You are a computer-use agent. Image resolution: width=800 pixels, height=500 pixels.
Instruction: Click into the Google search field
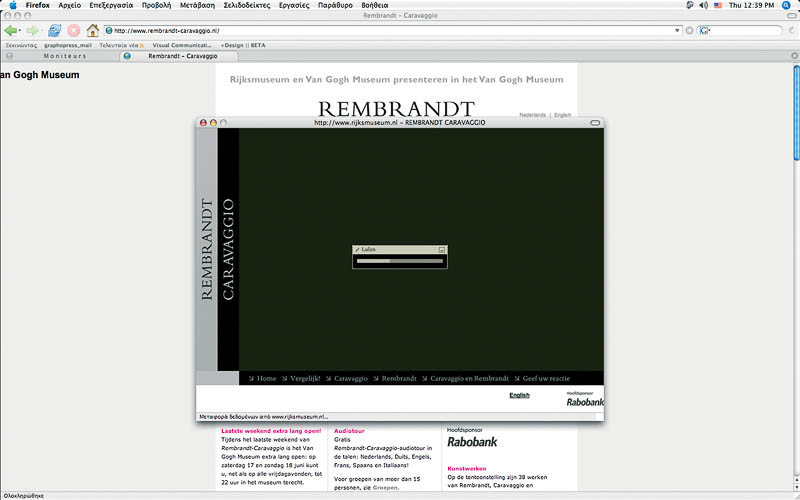coord(745,31)
